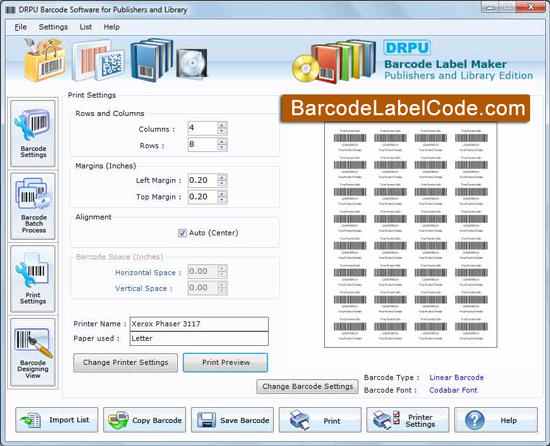Click the Horizontal Space input field
550x446 pixels.
[203, 271]
